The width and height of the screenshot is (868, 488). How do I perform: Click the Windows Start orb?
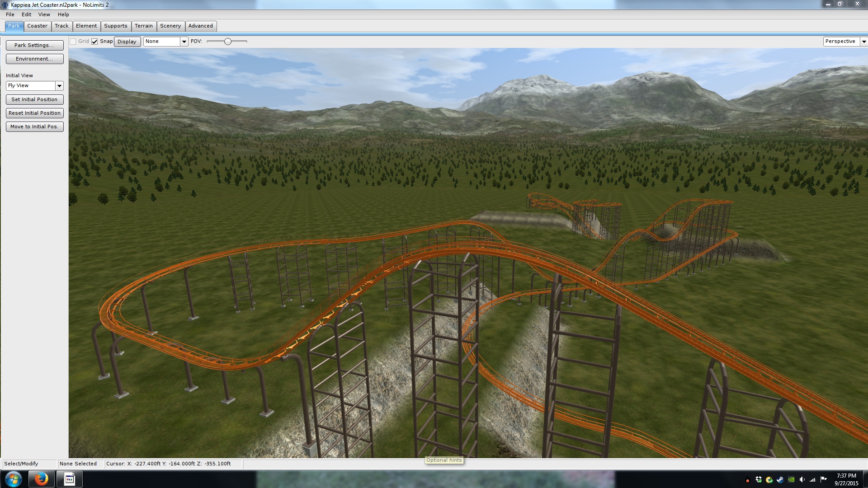coord(13,479)
